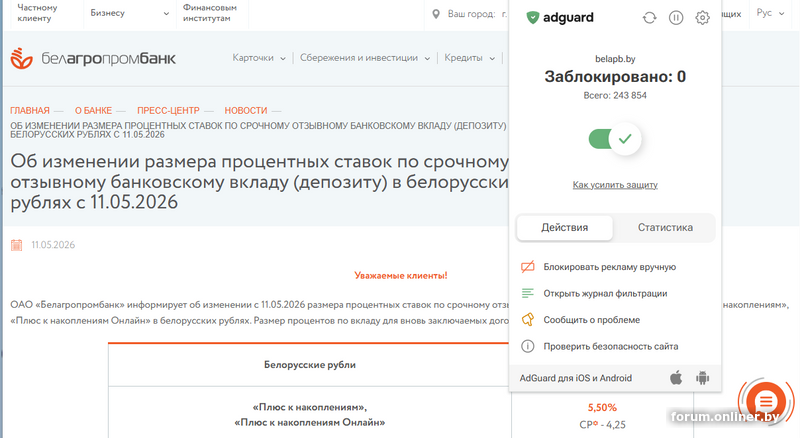Click the belapb.by domain label
Screen dimensions: 800x438
(615, 59)
